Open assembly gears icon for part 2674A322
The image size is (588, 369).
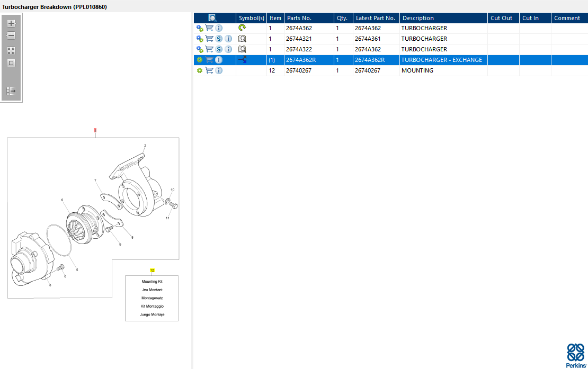click(200, 49)
